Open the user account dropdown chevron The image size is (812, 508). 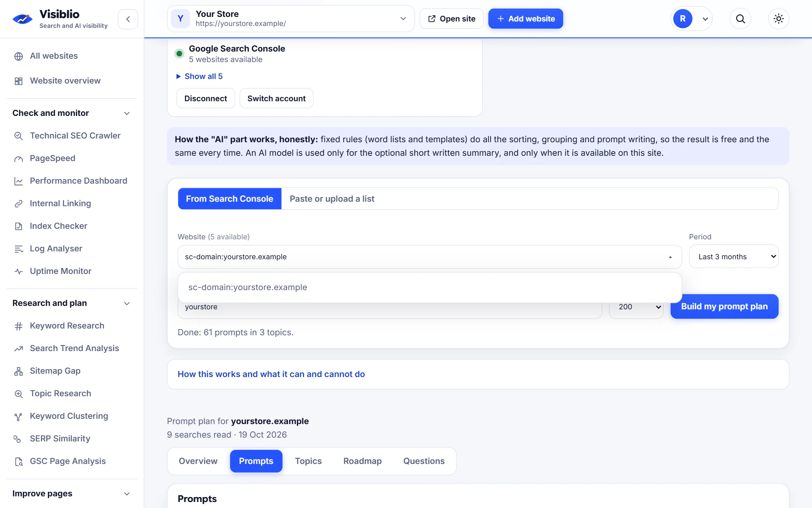tap(705, 19)
